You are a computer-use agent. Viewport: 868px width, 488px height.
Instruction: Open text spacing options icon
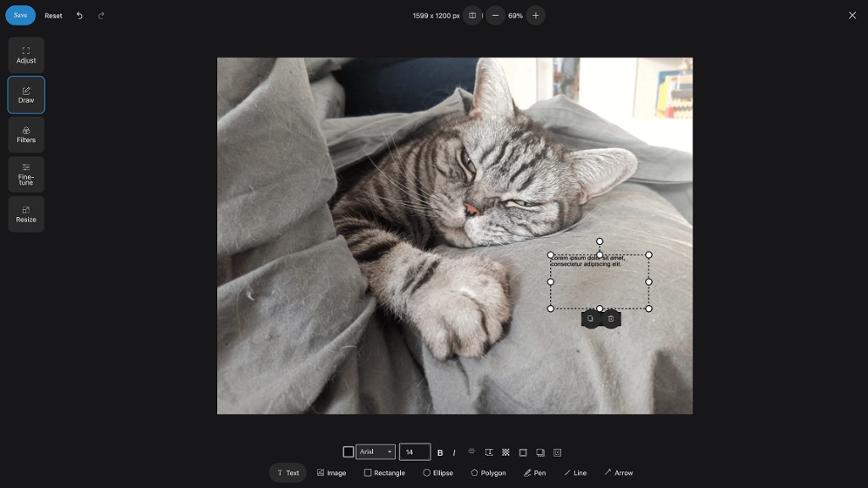click(x=489, y=452)
